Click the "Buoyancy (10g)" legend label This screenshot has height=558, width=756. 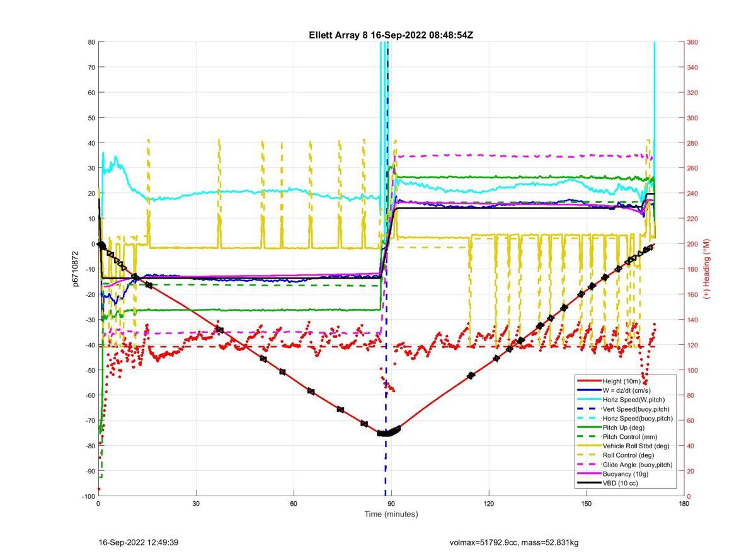click(x=626, y=474)
